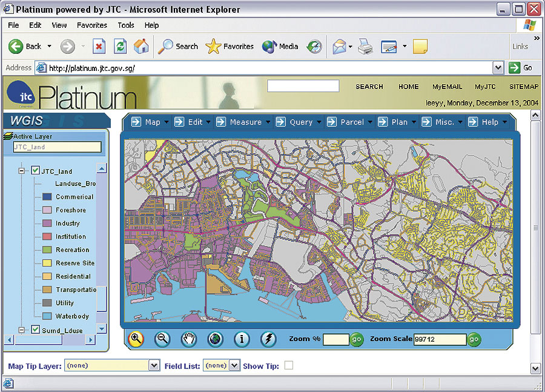This screenshot has height=392, width=545.
Task: Open the Edit page icon dropdown arrow
Action: point(405,46)
